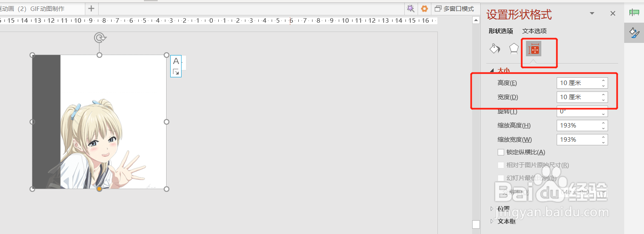Screen dimensions: 644x234
Task: Click the right-middle resize handle
Action: (x=167, y=122)
